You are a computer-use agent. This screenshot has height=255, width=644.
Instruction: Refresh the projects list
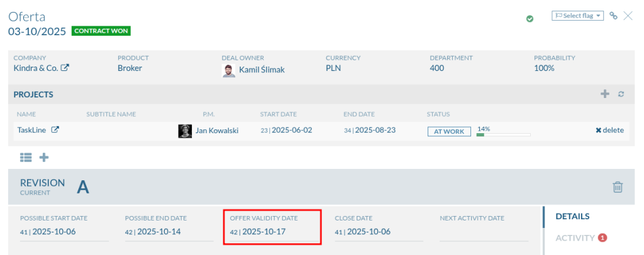pyautogui.click(x=621, y=94)
